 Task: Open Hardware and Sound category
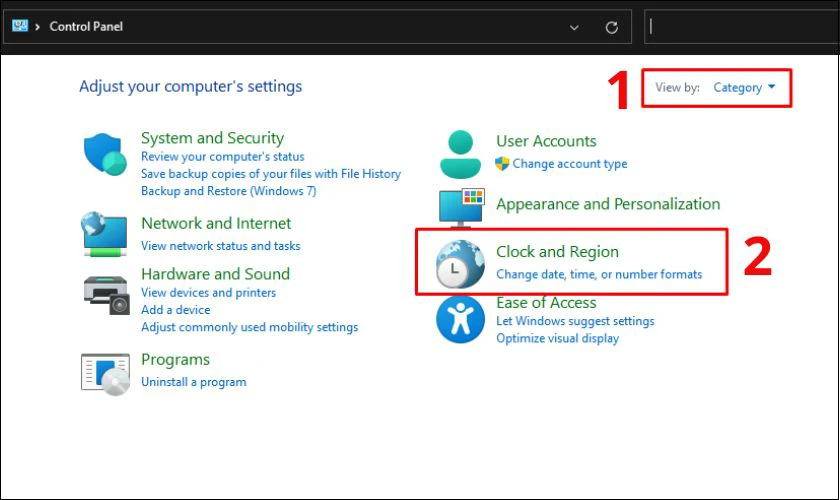(215, 274)
